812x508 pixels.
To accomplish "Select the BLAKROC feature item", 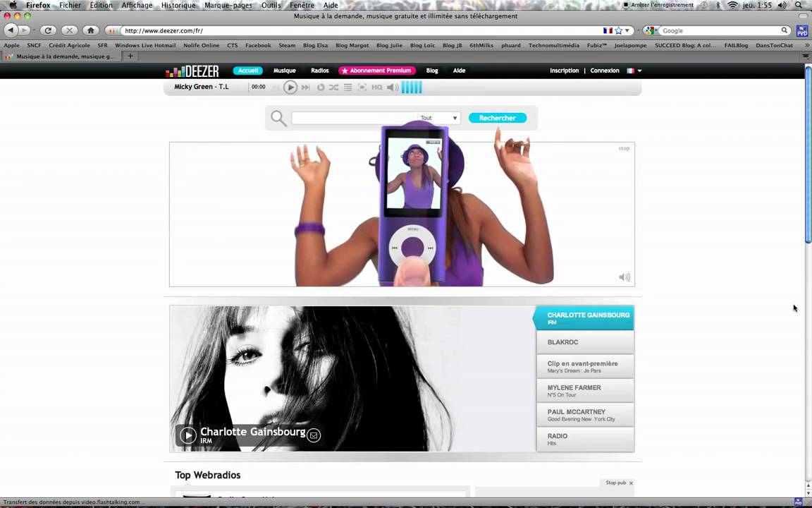I will [x=585, y=342].
